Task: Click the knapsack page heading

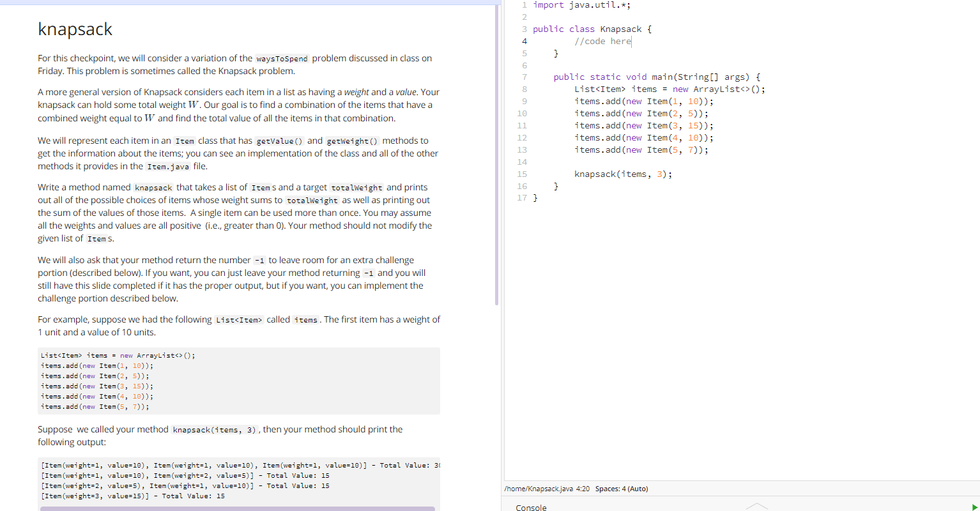Action: (x=75, y=29)
